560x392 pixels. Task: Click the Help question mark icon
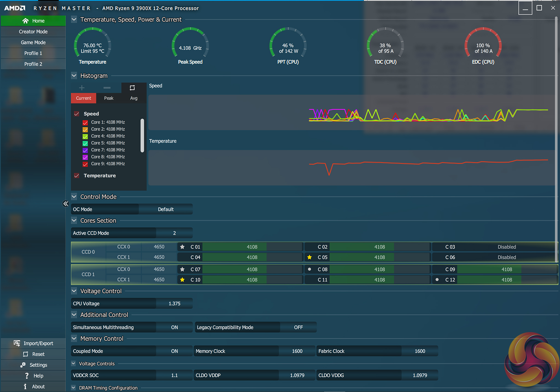tap(27, 376)
